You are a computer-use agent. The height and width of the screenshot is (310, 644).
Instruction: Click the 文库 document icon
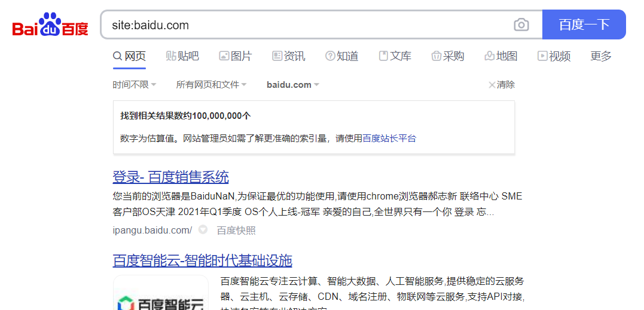[x=383, y=56]
